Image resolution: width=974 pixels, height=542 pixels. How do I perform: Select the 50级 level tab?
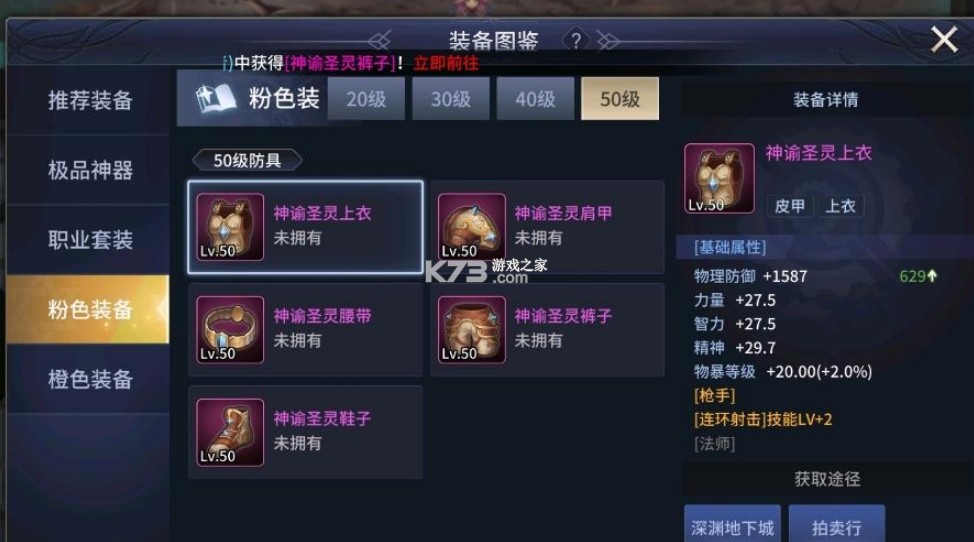tap(620, 99)
